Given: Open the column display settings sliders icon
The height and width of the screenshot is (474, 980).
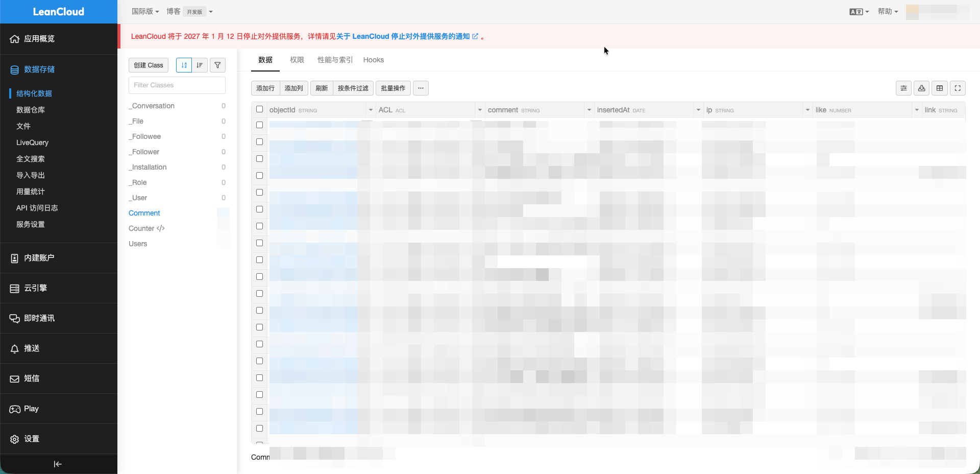Looking at the screenshot, I should [903, 88].
